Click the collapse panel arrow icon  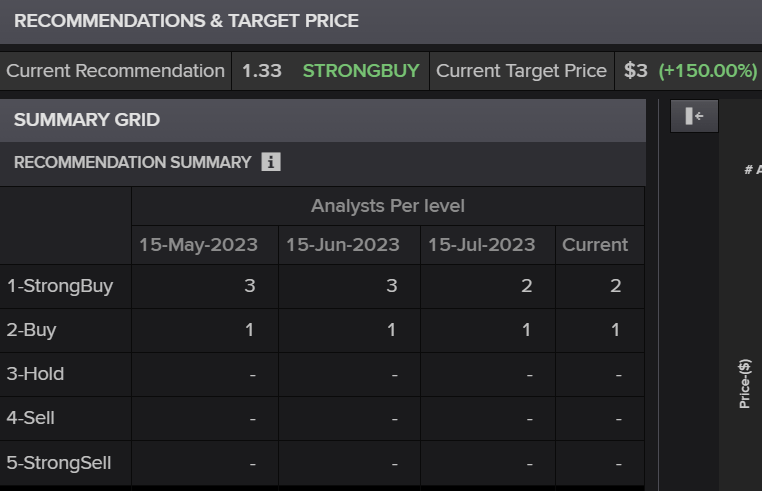click(x=694, y=117)
